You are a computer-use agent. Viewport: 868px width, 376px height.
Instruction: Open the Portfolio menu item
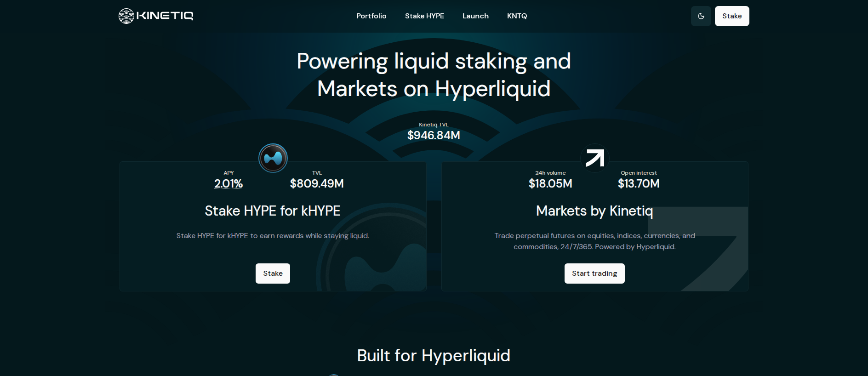[x=371, y=16]
